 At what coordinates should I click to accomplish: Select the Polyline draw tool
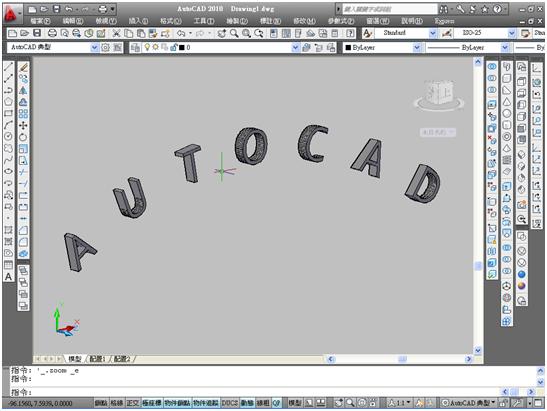[8, 90]
